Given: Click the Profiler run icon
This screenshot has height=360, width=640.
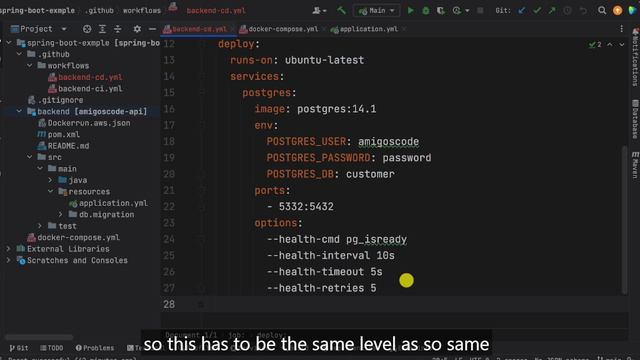Looking at the screenshot, I should click(x=457, y=11).
